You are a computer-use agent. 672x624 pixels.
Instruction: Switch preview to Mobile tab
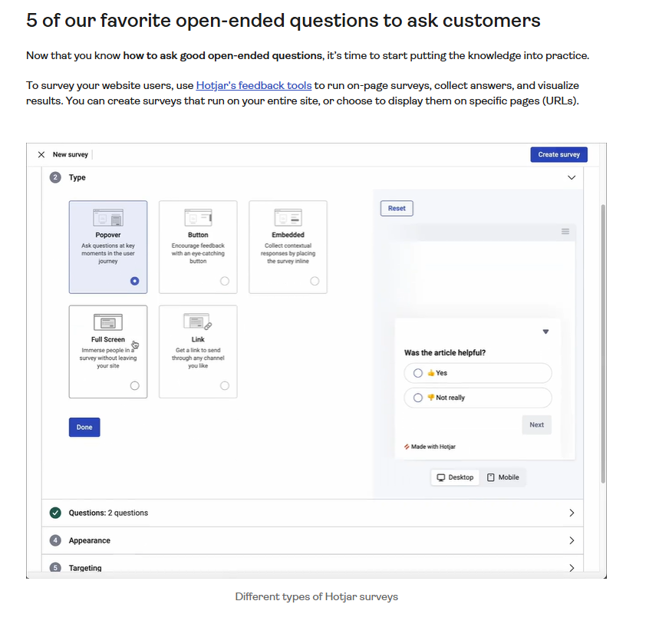click(503, 477)
